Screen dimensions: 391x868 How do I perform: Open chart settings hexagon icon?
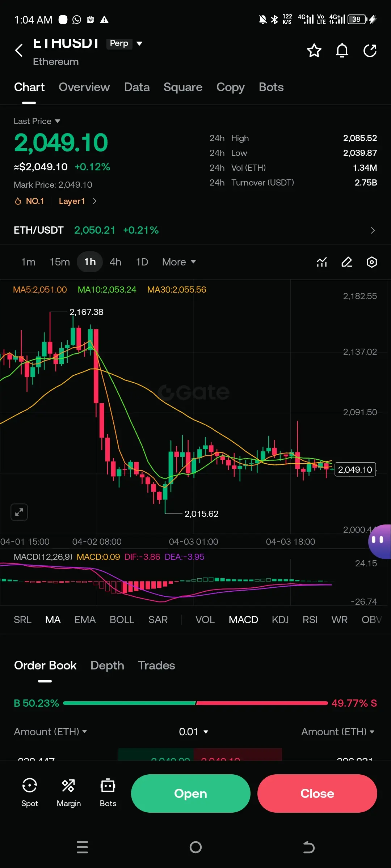[372, 262]
